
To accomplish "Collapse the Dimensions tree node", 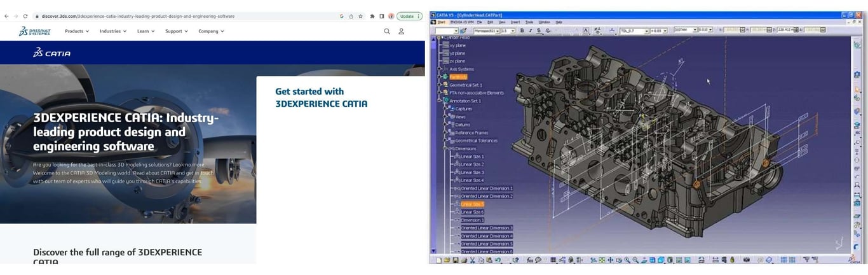I will (445, 148).
